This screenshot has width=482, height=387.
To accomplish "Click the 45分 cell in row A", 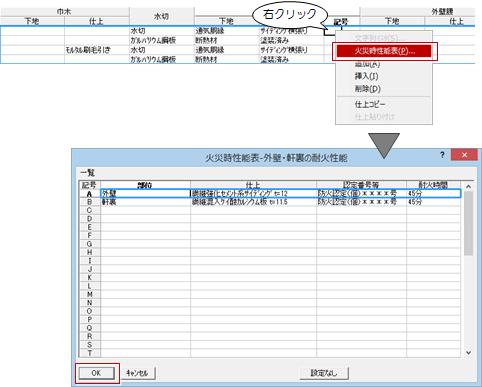I will (433, 194).
